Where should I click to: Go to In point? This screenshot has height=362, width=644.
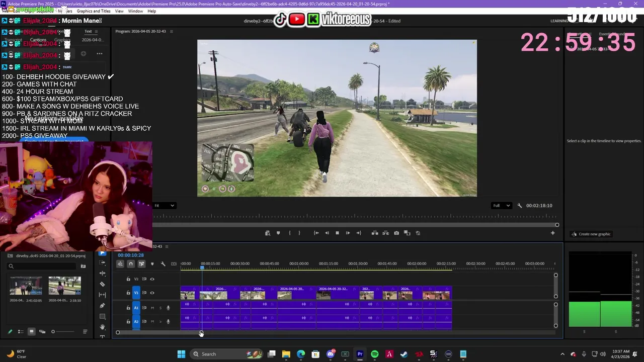316,233
